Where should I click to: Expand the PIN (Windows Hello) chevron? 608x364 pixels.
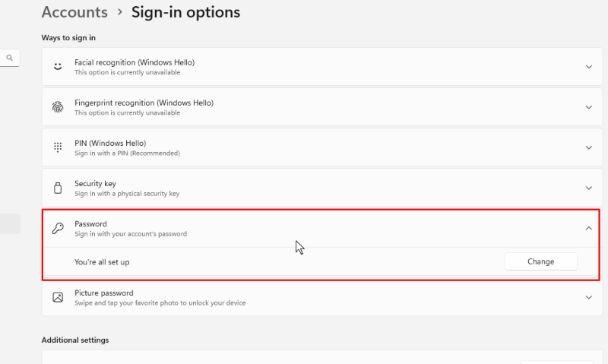point(588,147)
